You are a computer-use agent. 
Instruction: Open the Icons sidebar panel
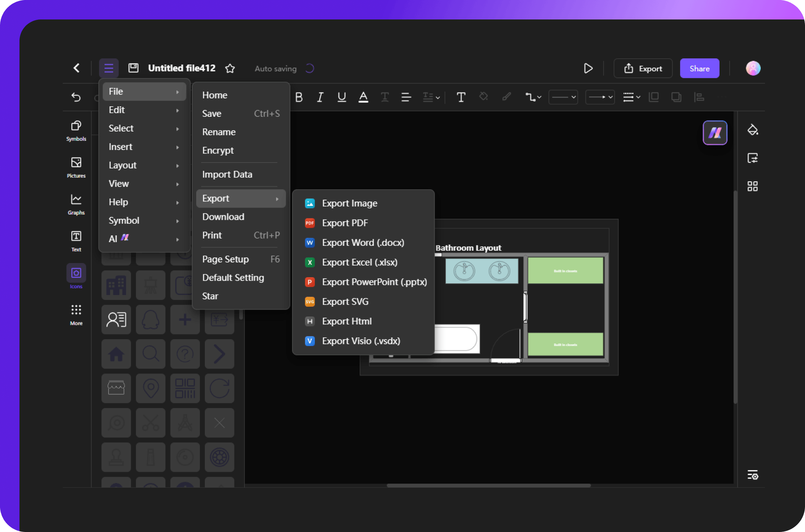click(76, 276)
